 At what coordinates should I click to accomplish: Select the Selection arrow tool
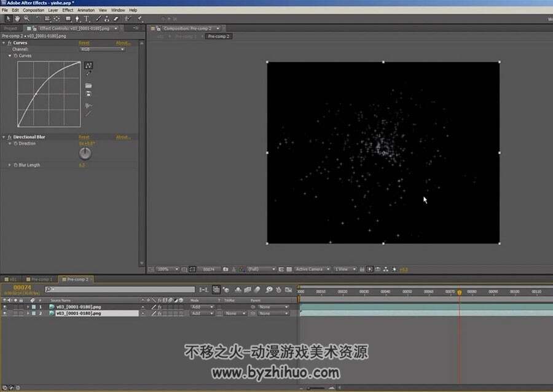8,18
